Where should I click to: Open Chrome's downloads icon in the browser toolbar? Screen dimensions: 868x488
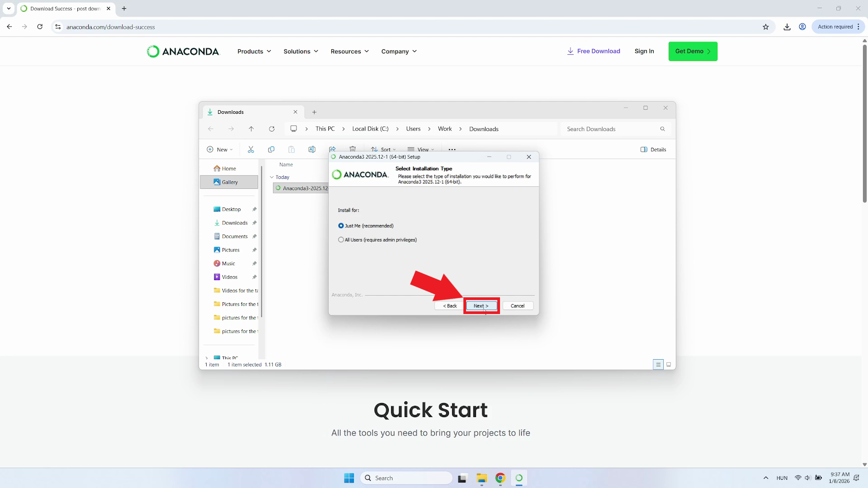787,27
